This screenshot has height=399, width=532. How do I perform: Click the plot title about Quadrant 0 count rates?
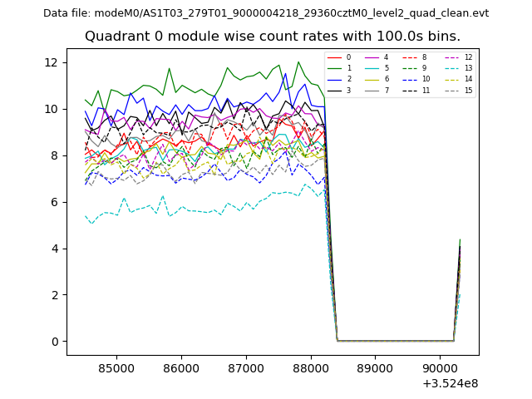tap(273, 37)
